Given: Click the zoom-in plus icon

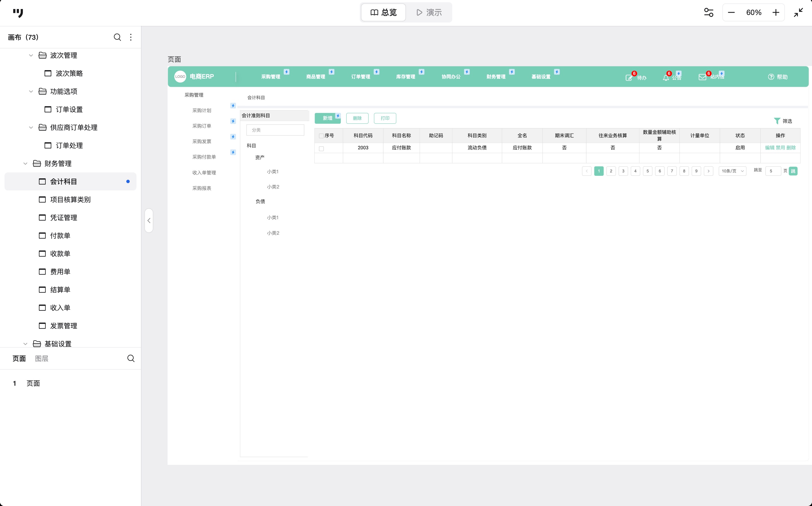Looking at the screenshot, I should [776, 12].
